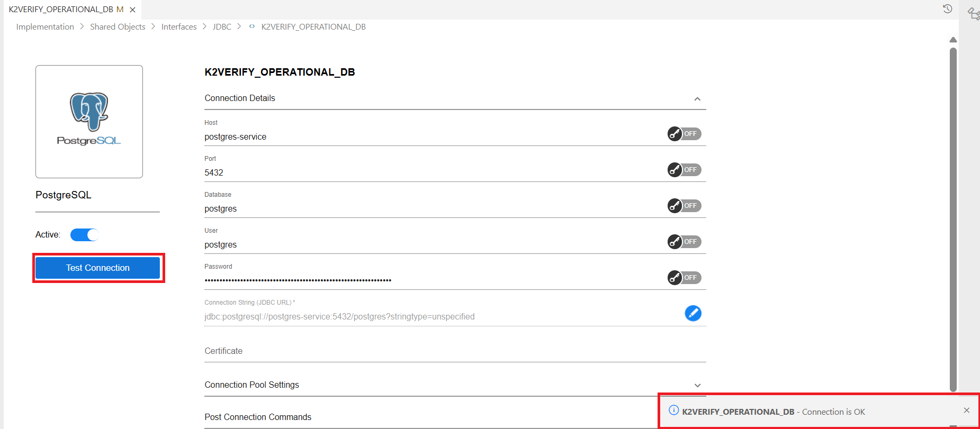
Task: Click the breadcrumb interface symbol icon
Action: (252, 26)
